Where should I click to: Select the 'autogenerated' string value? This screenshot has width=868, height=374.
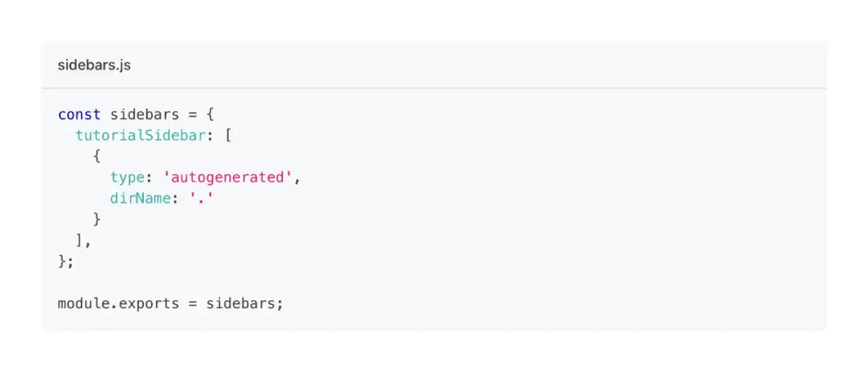(x=227, y=178)
